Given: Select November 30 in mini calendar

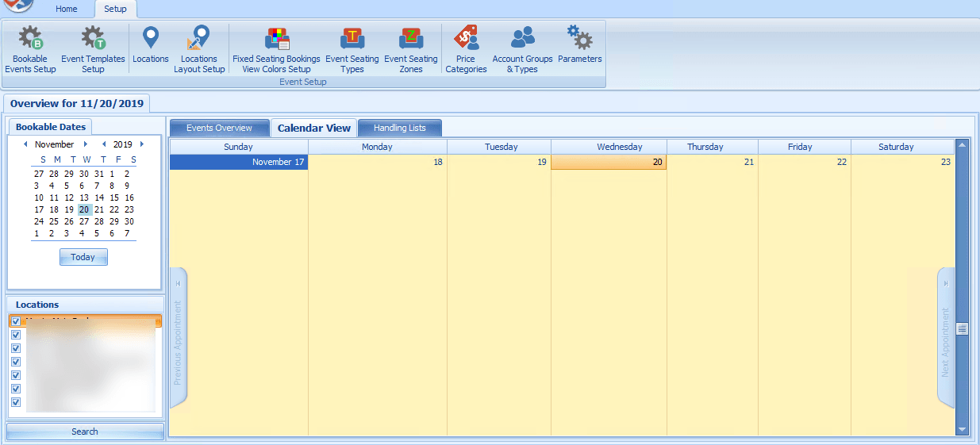Looking at the screenshot, I should pos(129,221).
